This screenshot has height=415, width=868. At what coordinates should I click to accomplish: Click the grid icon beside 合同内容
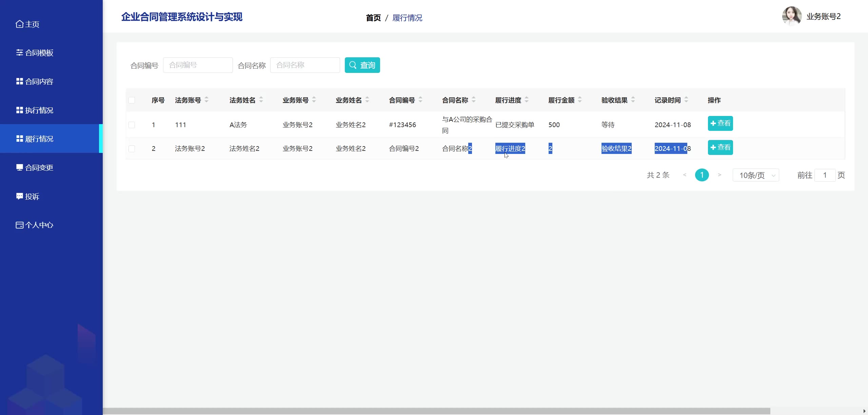[x=19, y=81]
